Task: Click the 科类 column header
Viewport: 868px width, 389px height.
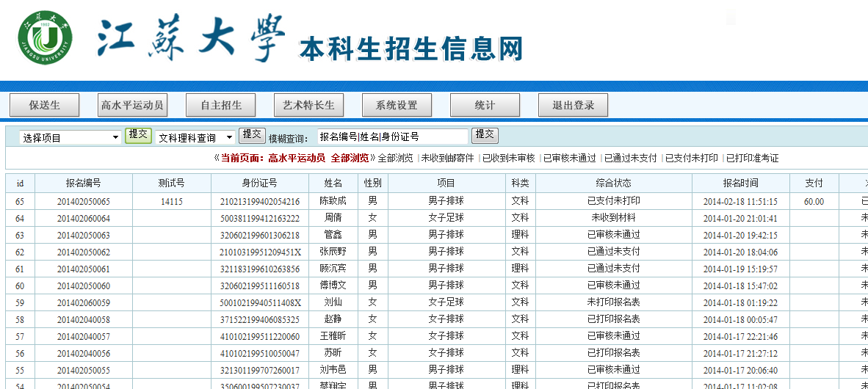Action: click(521, 183)
